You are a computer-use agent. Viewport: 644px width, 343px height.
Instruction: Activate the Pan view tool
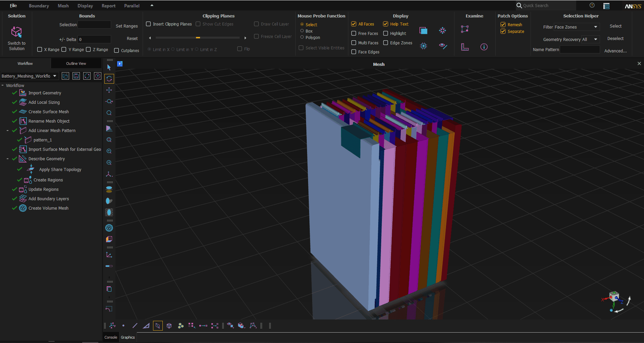[x=109, y=90]
